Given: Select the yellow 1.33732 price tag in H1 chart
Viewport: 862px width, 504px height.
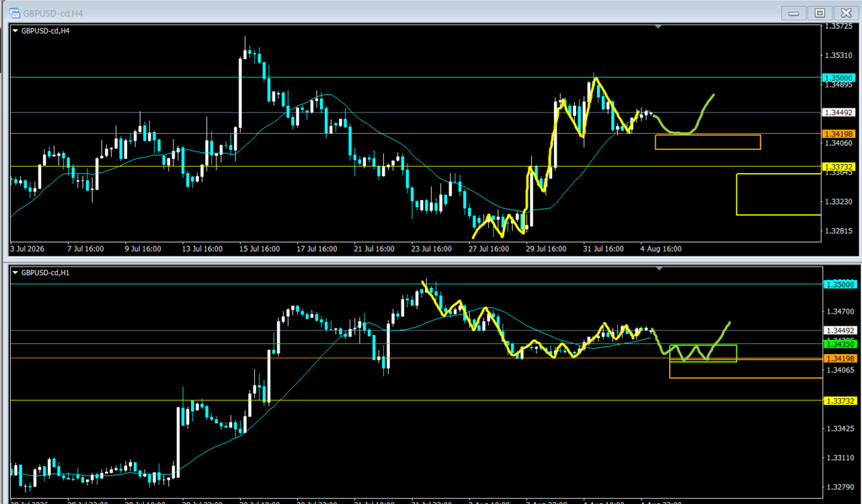Looking at the screenshot, I should [x=839, y=401].
